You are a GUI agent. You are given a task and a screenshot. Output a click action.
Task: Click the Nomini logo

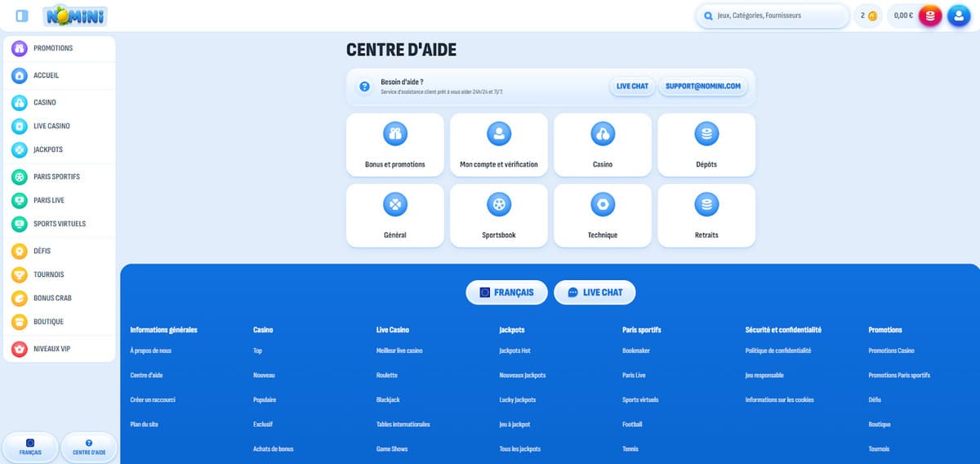click(x=74, y=16)
